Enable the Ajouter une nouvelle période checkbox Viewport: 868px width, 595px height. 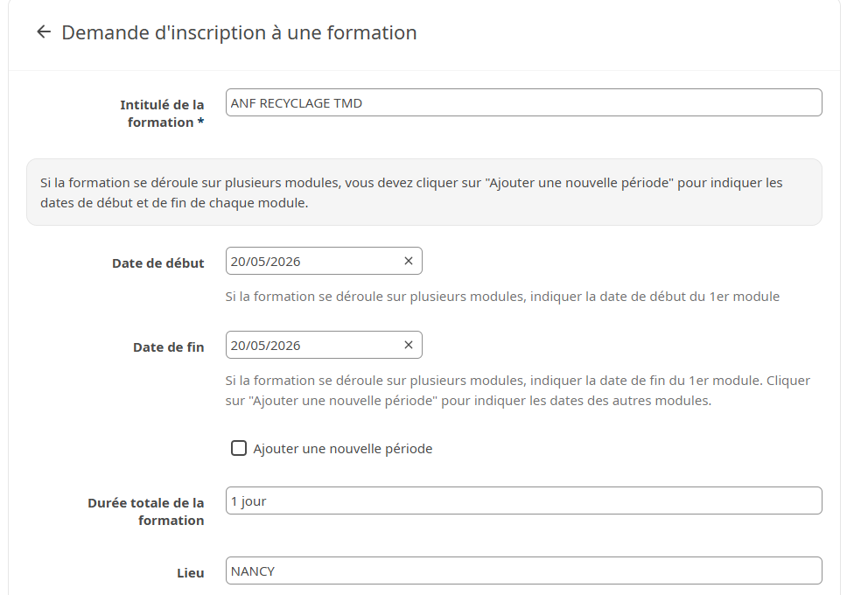coord(239,449)
